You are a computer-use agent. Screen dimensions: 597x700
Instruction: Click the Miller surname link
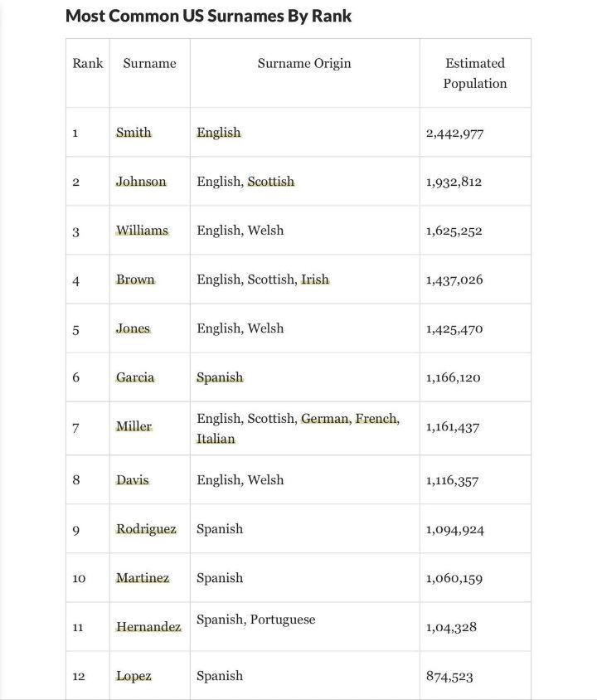click(133, 426)
